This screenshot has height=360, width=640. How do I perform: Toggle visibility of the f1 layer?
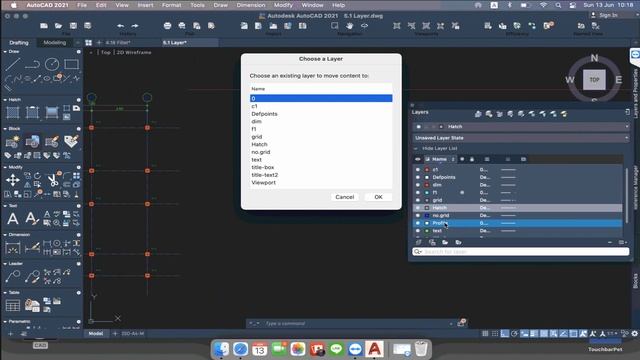click(418, 192)
